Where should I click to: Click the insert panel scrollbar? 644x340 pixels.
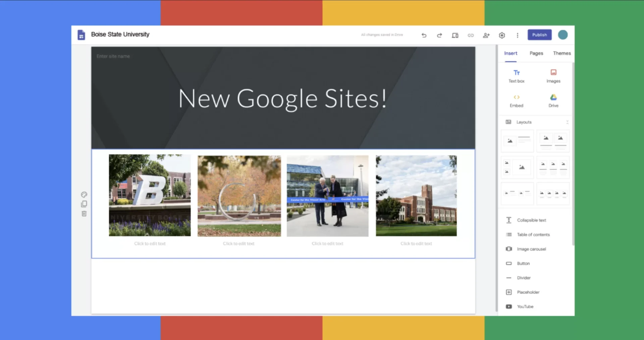(x=573, y=154)
